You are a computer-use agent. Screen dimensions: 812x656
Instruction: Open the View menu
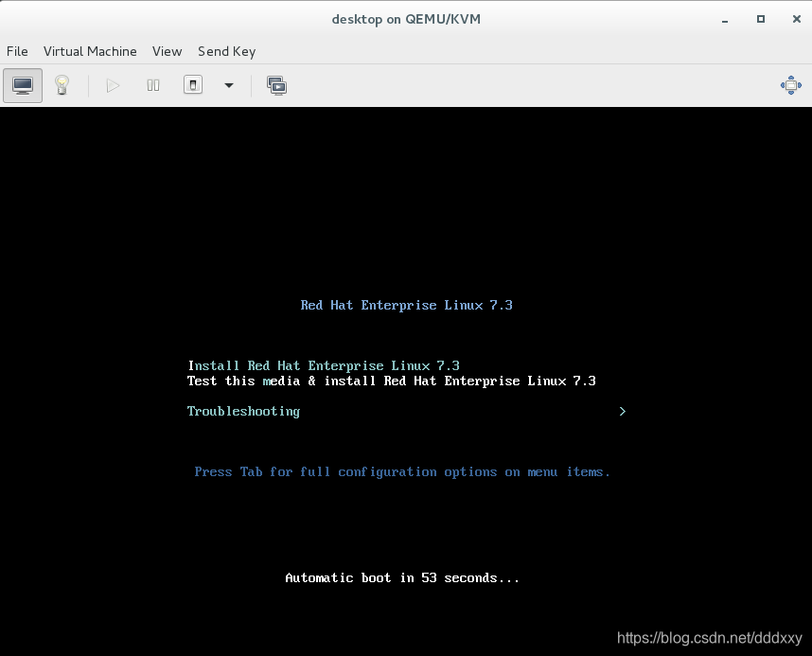[x=168, y=51]
